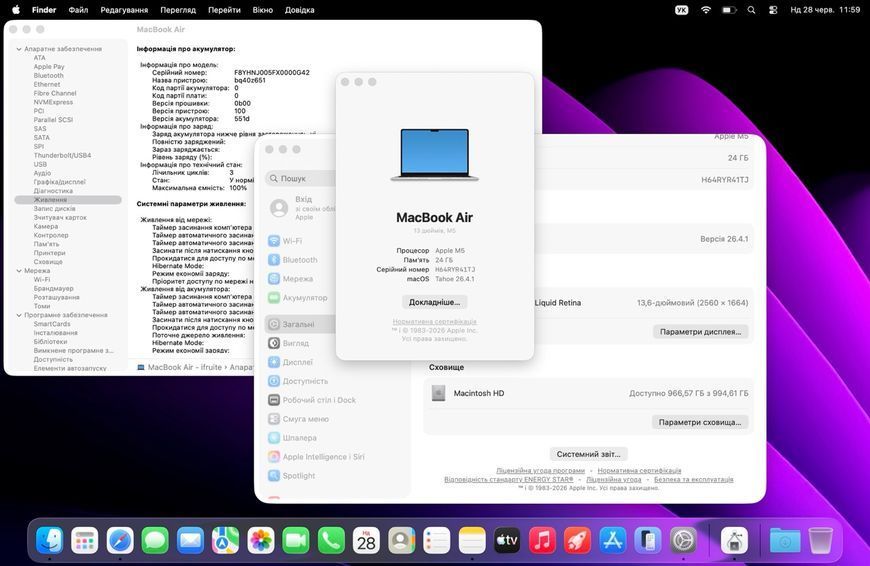This screenshot has width=870, height=566.
Task: Click the Пошук field in Settings
Action: [x=300, y=178]
